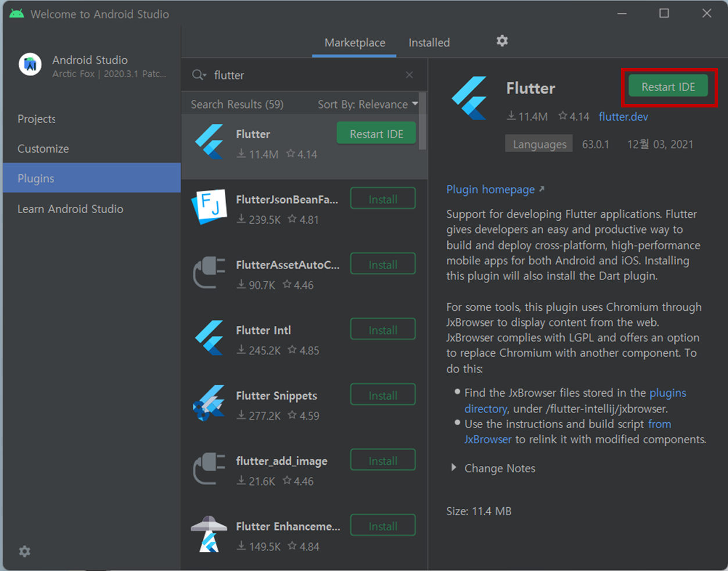Select the Flutter Intl list entry name
Image resolution: width=728 pixels, height=571 pixels.
click(x=263, y=330)
